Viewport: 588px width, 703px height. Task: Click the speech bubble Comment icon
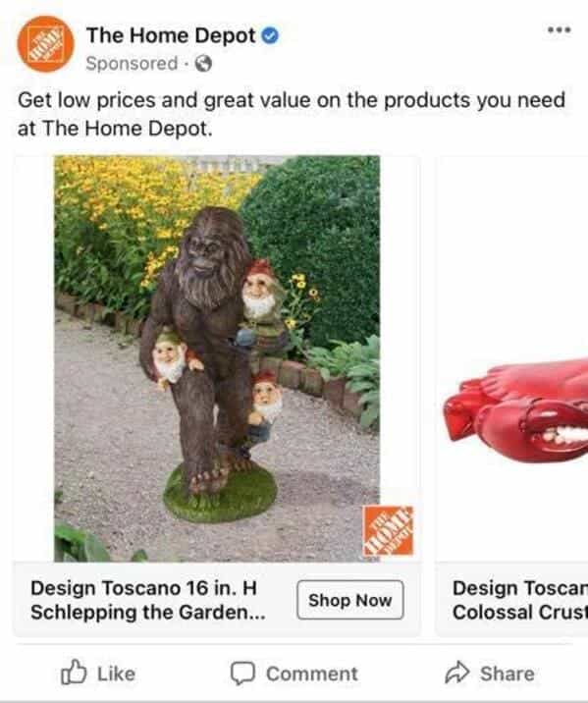pos(242,673)
